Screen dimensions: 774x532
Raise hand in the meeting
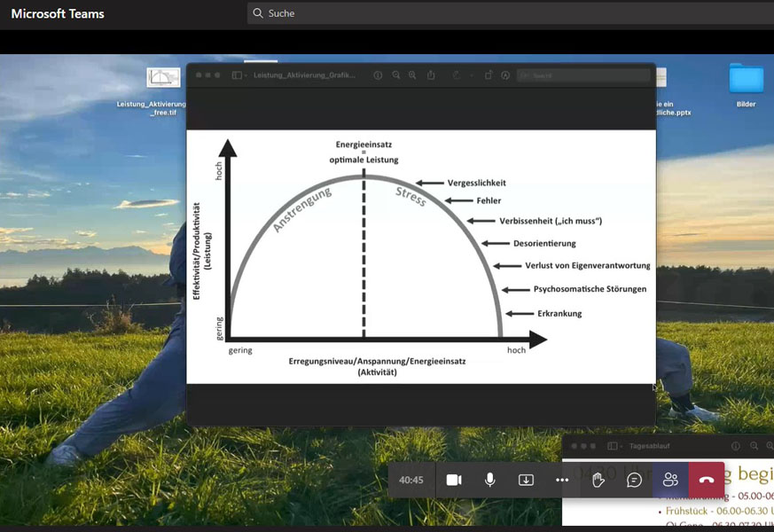click(x=598, y=480)
